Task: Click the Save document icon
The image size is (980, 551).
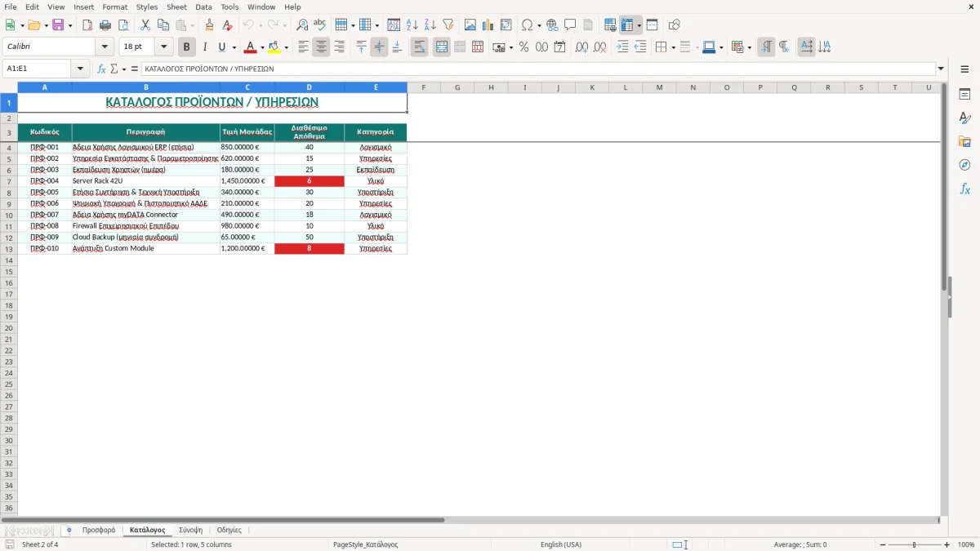Action: tap(58, 25)
